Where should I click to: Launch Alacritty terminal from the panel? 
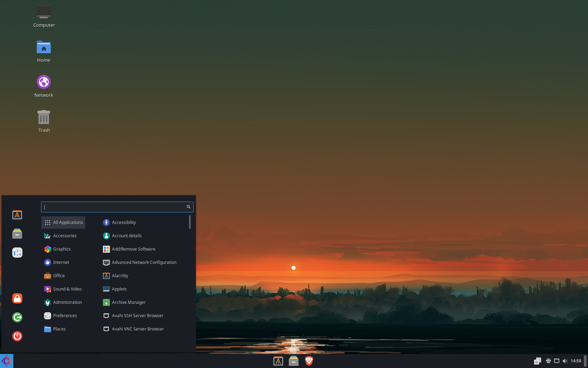278,361
